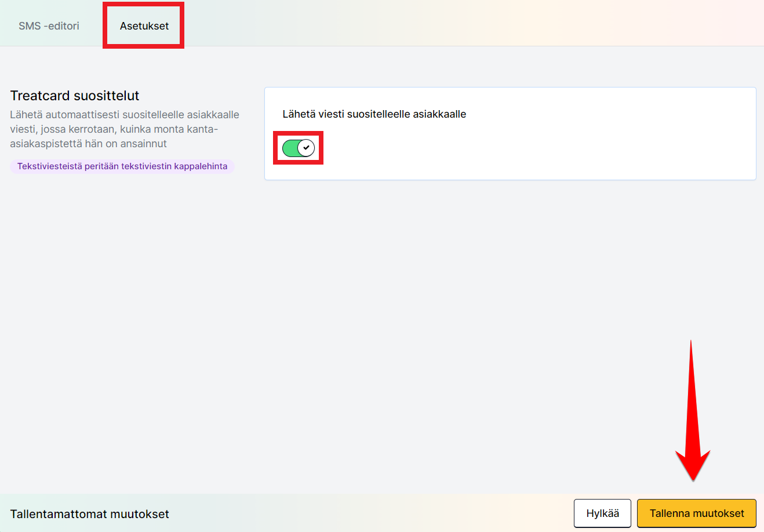
Task: Open the Asetukset tab
Action: coord(144,26)
